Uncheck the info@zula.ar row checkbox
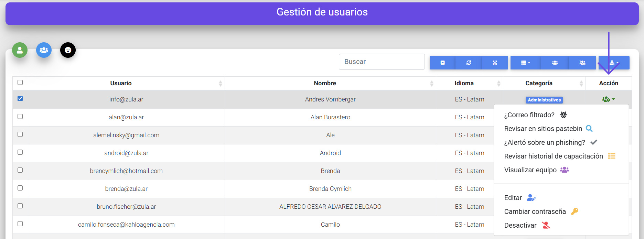Image resolution: width=644 pixels, height=239 pixels. tap(20, 99)
